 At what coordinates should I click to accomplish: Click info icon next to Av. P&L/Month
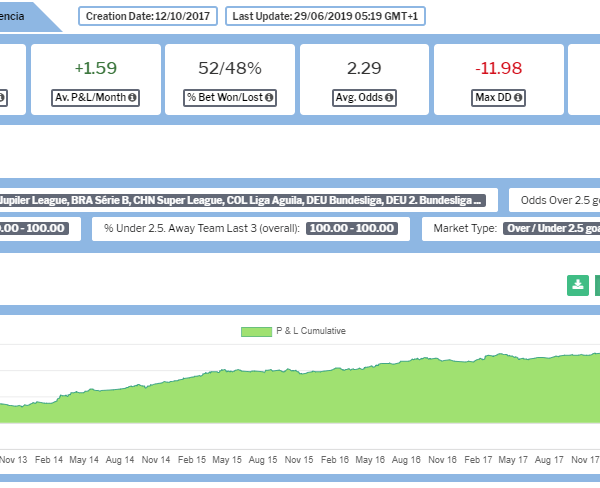(x=132, y=98)
